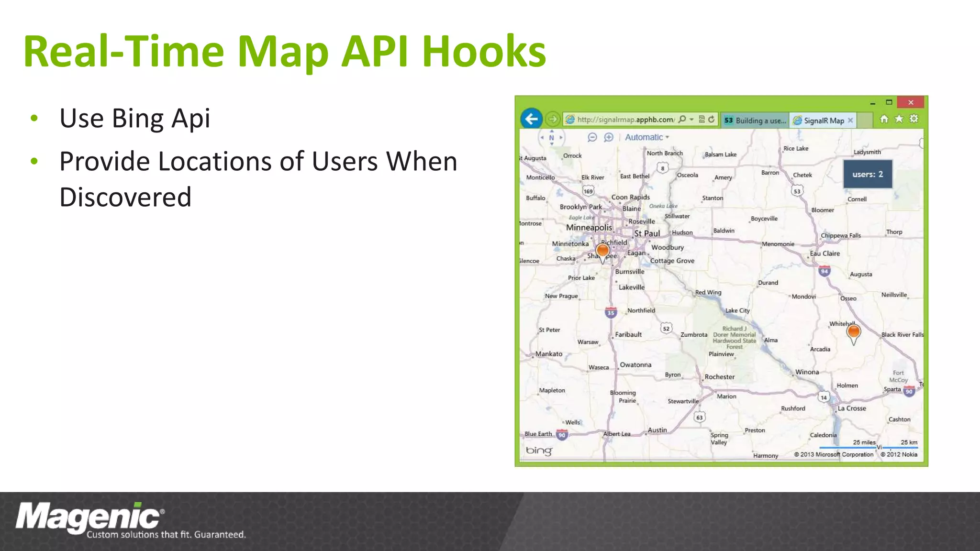Click the Mankato label on map

(549, 354)
